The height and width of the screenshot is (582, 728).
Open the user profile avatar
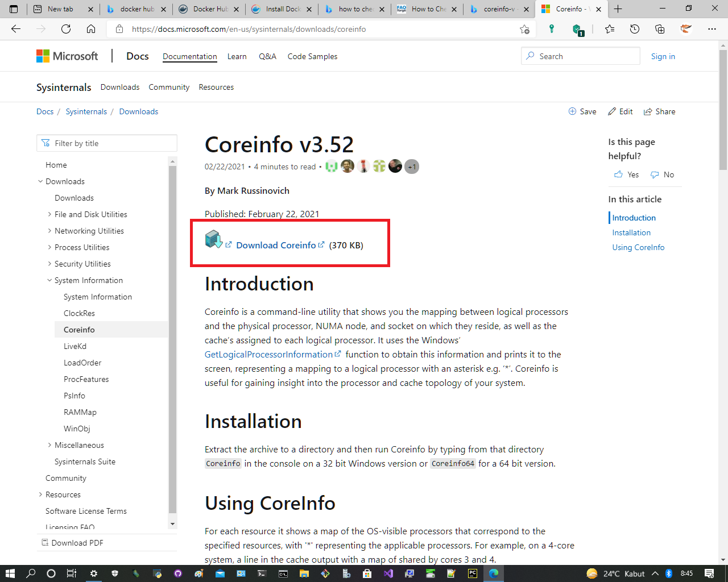[686, 29]
